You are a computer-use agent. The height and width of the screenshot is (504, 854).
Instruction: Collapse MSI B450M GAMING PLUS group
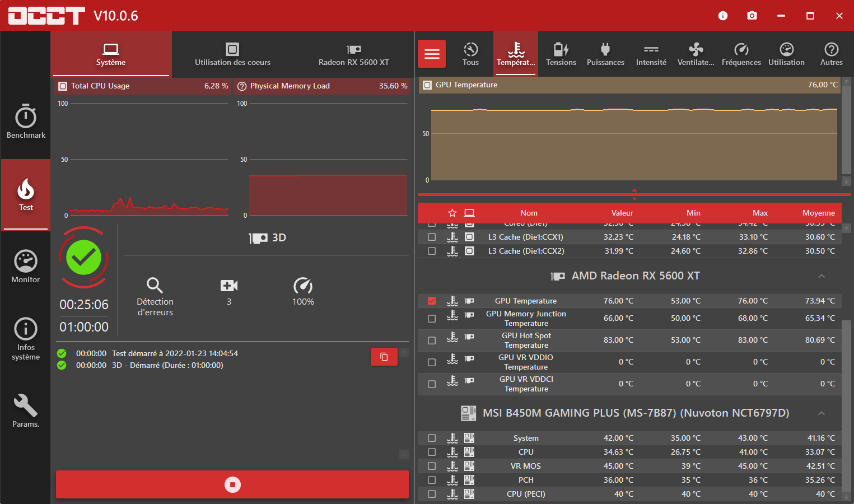[822, 413]
